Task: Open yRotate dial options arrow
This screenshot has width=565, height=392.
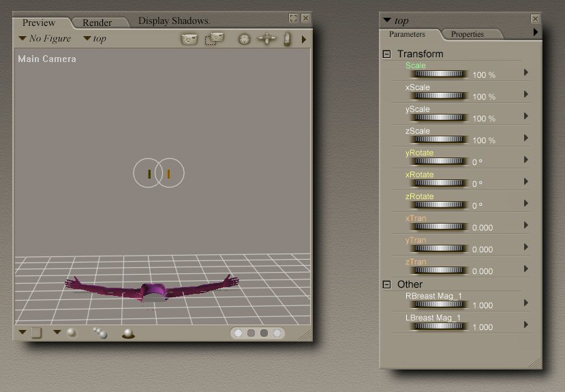Action: [525, 160]
